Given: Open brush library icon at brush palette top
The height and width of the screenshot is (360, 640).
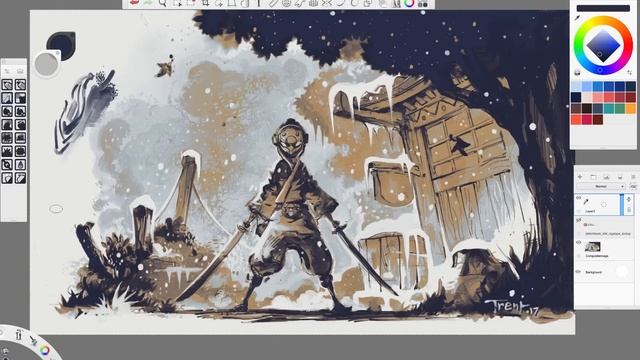Looking at the screenshot, I should coord(20,71).
